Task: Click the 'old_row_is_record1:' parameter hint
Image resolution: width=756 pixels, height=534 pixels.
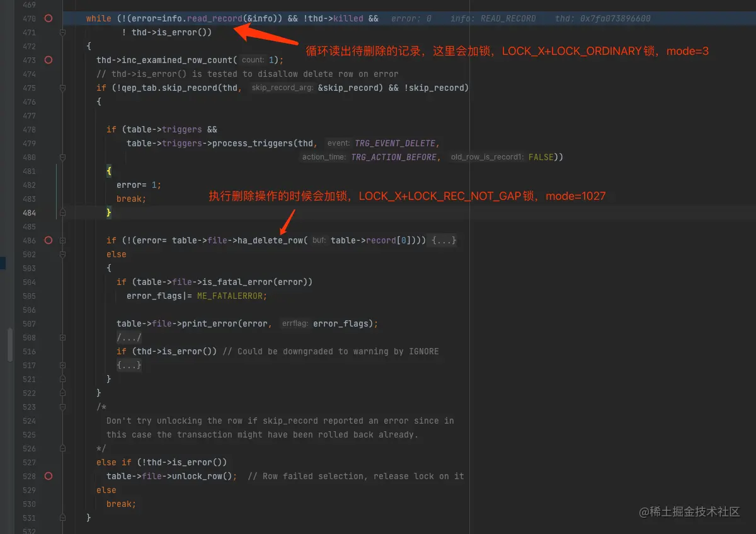Action: (x=487, y=157)
